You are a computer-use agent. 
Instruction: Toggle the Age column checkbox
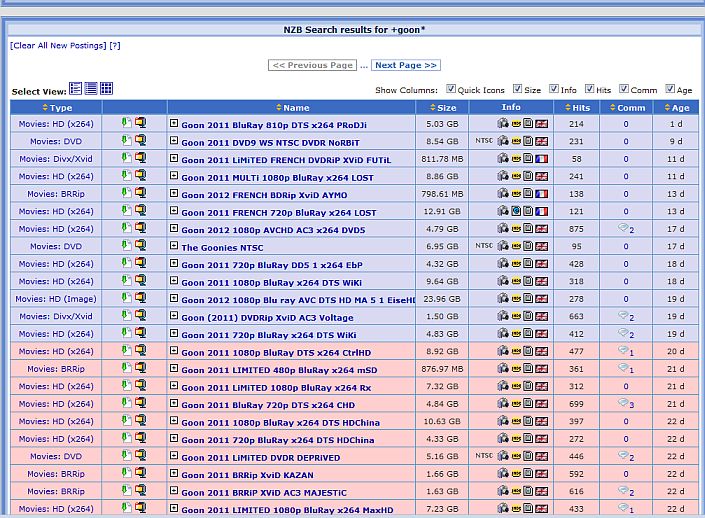point(670,89)
